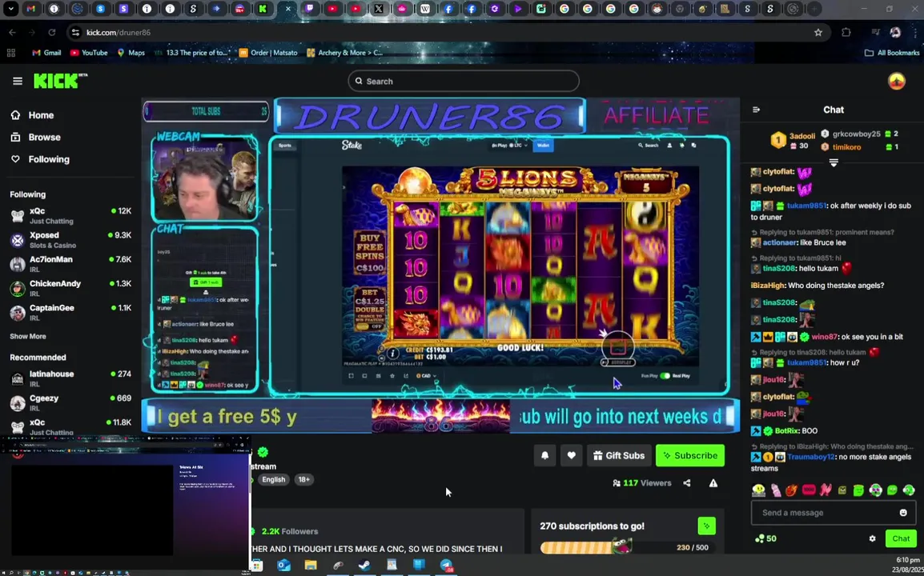Image resolution: width=924 pixels, height=576 pixels.
Task: Focus the Kick Search field
Action: tap(464, 82)
